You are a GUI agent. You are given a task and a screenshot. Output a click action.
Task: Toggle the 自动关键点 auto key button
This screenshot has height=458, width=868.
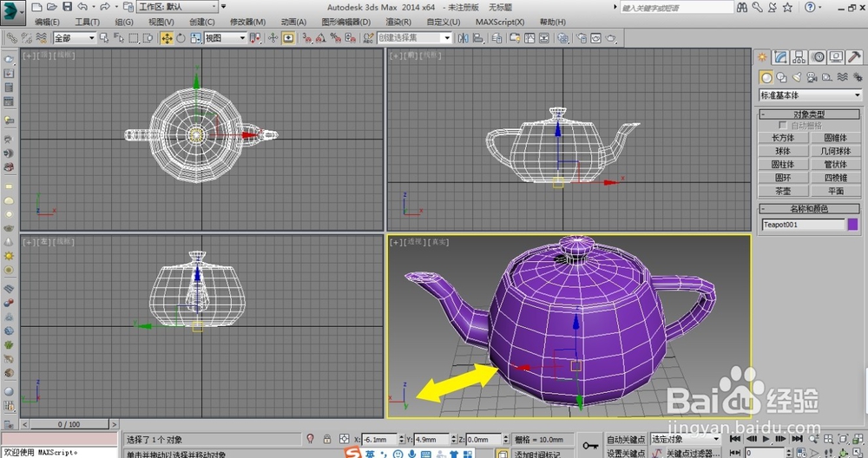point(626,439)
